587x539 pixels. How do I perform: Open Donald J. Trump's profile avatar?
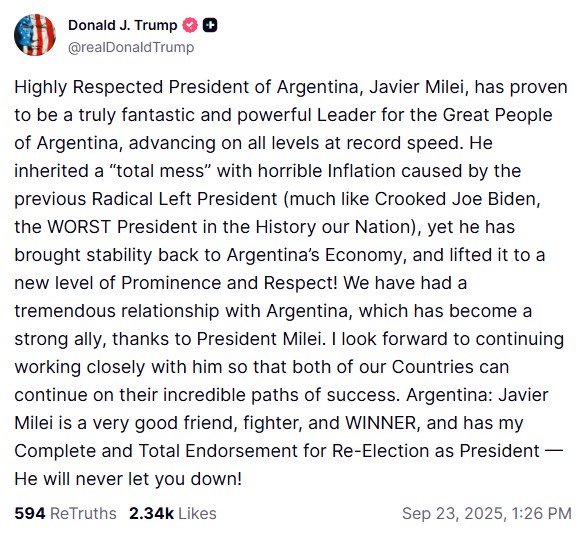point(35,35)
